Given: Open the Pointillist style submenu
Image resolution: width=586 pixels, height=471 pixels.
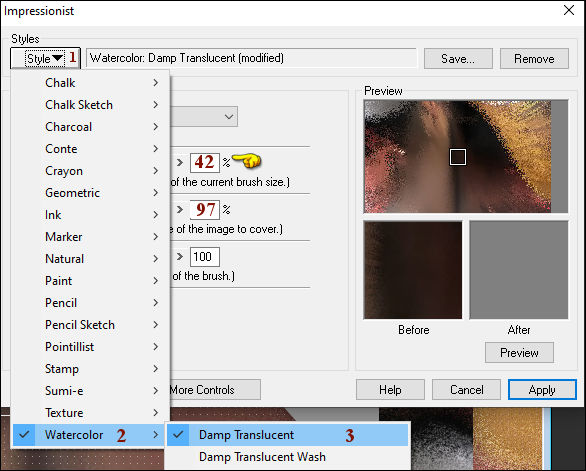Looking at the screenshot, I should pyautogui.click(x=90, y=347).
